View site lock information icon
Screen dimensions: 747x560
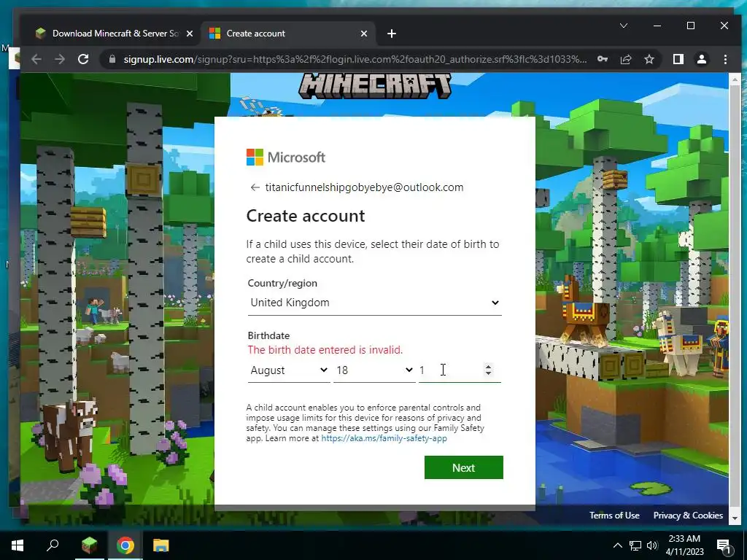pyautogui.click(x=112, y=60)
